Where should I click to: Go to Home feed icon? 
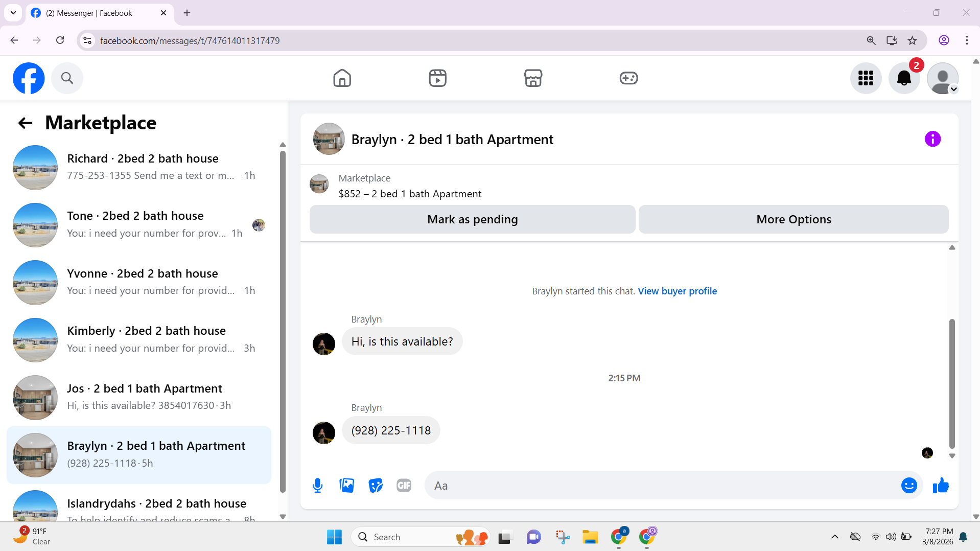[342, 78]
